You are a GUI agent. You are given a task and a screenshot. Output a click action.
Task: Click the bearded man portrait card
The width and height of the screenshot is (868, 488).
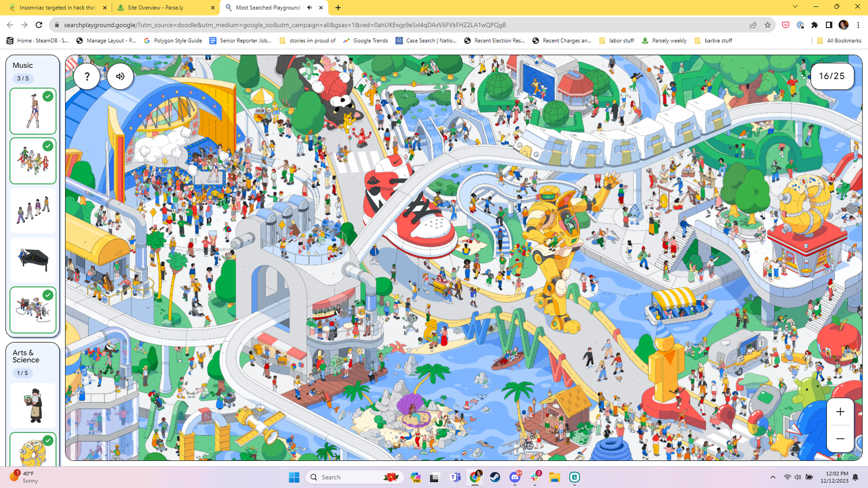click(x=33, y=406)
